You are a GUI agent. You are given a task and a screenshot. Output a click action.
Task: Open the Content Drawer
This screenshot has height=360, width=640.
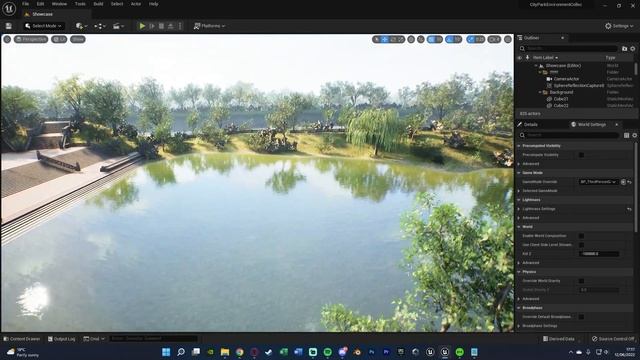[x=22, y=339]
